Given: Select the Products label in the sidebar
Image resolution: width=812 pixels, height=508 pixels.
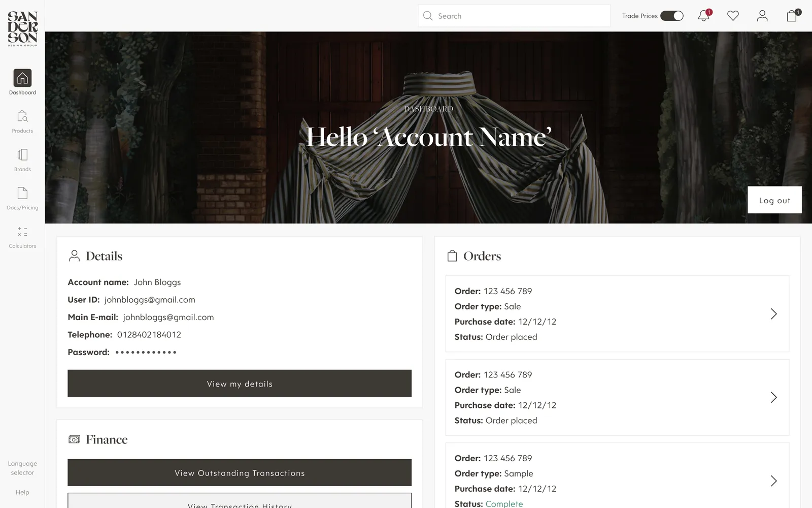Looking at the screenshot, I should (22, 131).
